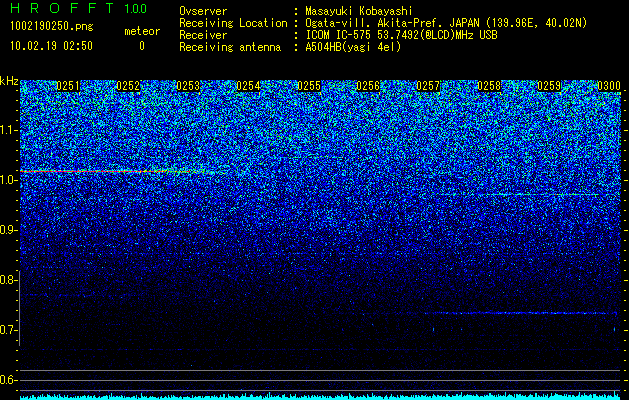Screen dimensions: 629x400
Task: Select the file name 1002190250.png
Action: pos(52,27)
